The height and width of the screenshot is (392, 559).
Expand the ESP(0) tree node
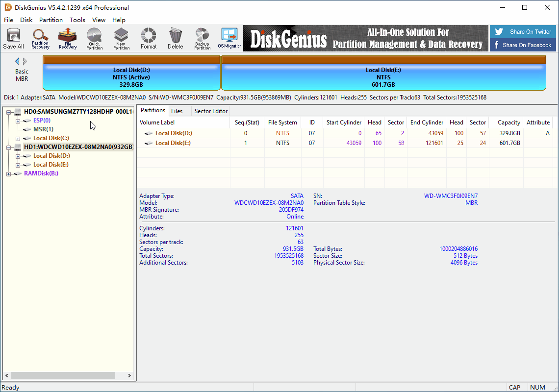(x=18, y=121)
